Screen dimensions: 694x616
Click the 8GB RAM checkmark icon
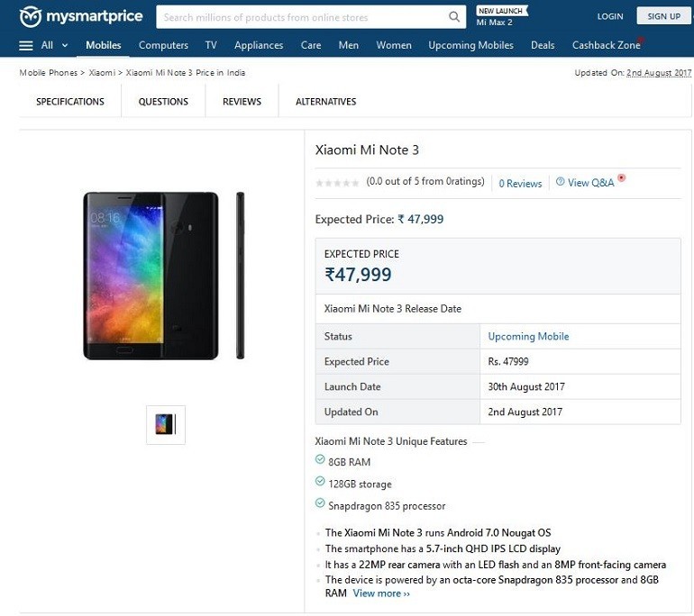point(320,459)
